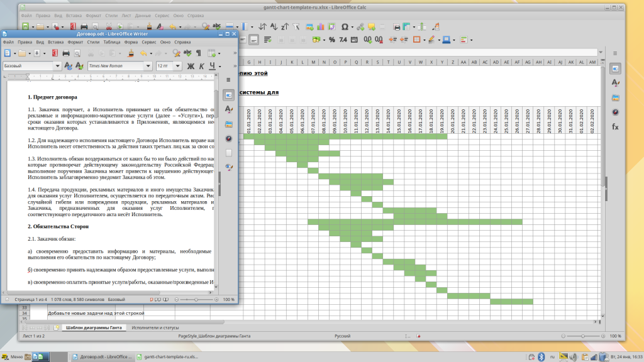The width and height of the screenshot is (644, 362).
Task: Open the Functions deck in Calc sidebar
Action: pyautogui.click(x=615, y=126)
